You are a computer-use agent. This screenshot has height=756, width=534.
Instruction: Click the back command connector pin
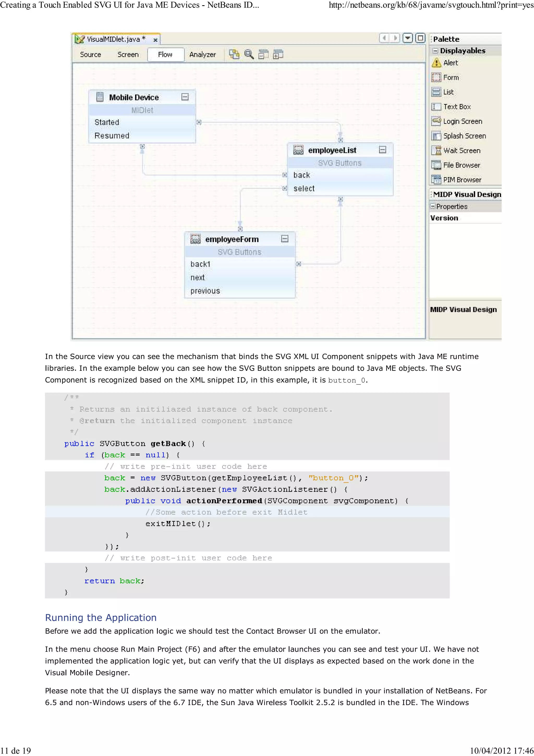pos(285,175)
